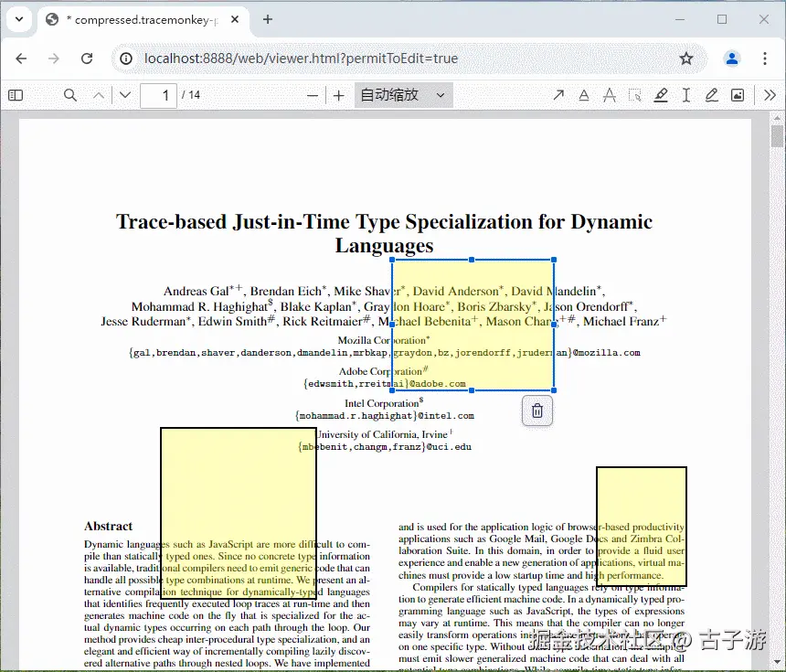
Task: Bookmark this page with the star icon
Action: [686, 59]
